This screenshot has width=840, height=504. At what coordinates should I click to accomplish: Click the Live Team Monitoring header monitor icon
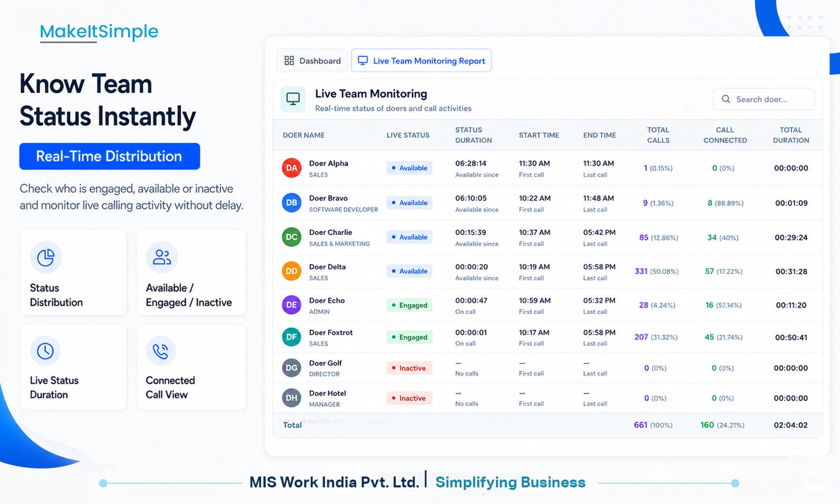(x=293, y=99)
